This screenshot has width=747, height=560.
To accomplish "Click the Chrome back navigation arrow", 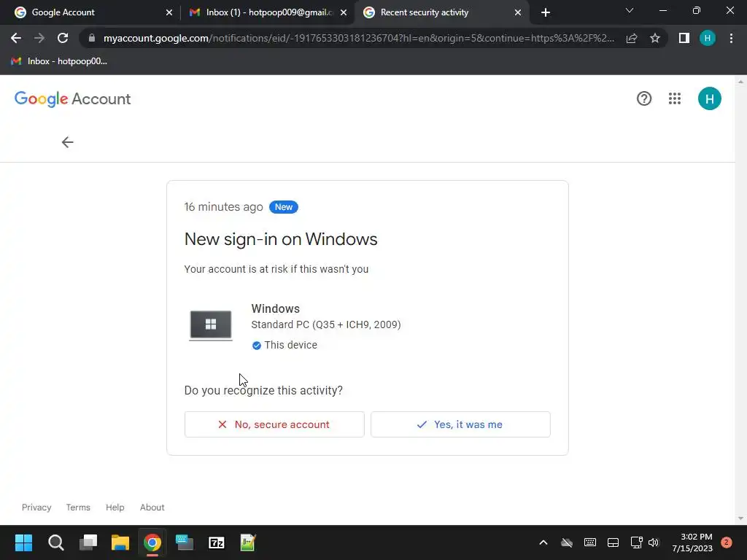I will (x=16, y=38).
